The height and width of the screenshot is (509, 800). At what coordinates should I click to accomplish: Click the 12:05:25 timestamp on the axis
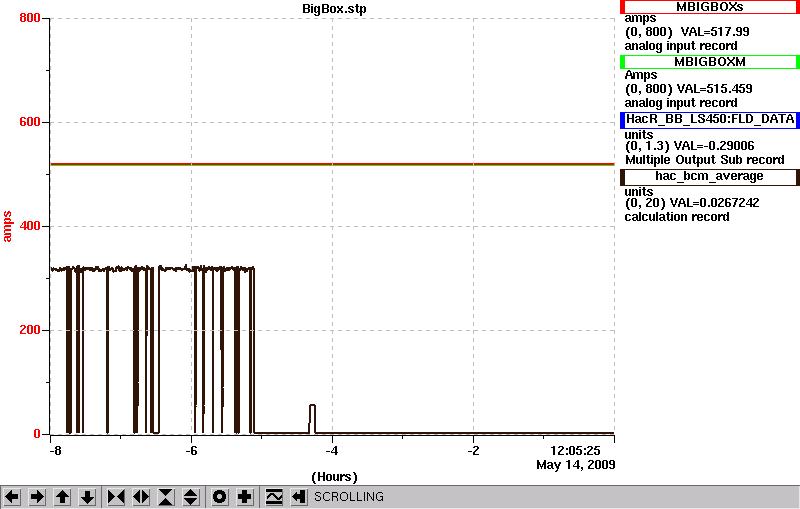tap(575, 451)
